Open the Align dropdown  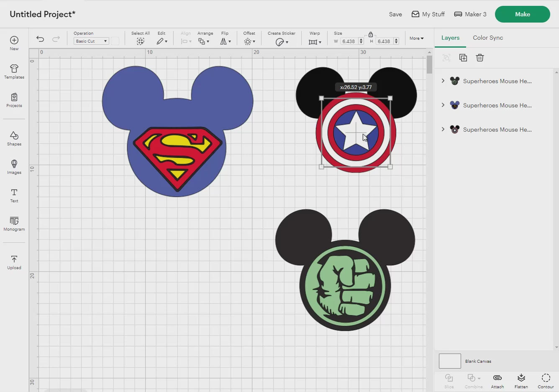click(x=186, y=41)
